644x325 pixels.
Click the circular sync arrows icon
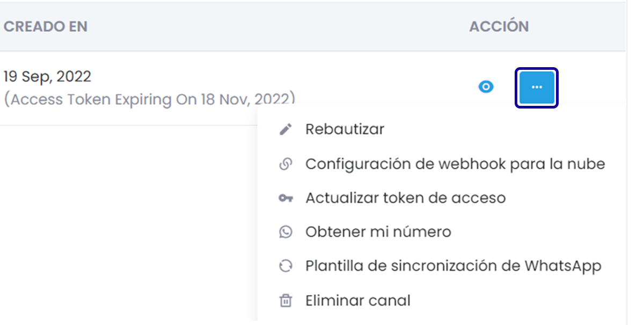tap(286, 266)
